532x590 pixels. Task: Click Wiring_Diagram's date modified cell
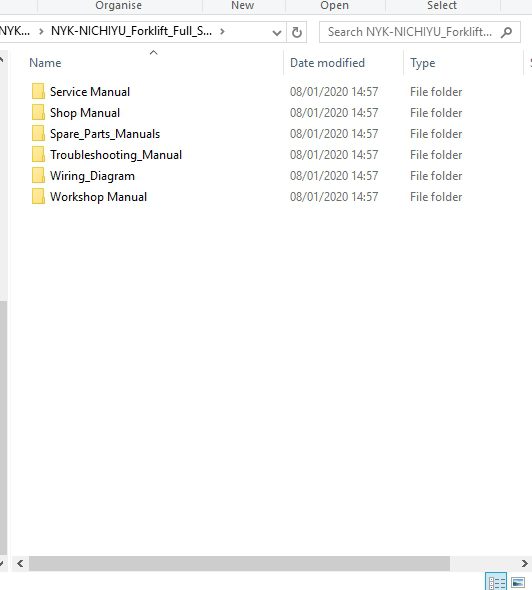[x=334, y=176]
